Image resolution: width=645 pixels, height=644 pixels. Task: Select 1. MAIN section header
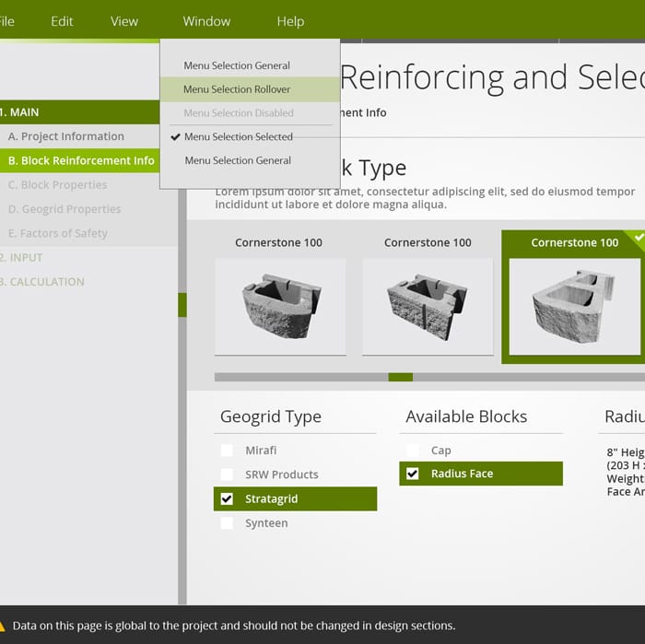[80, 112]
